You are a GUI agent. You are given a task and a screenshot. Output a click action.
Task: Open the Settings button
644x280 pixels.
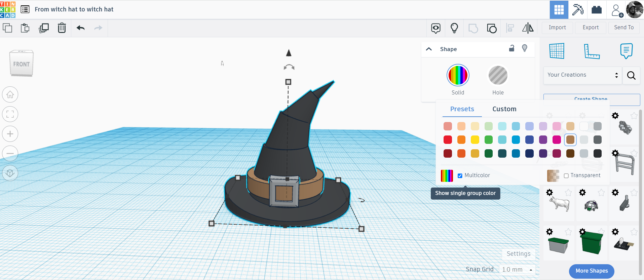(x=519, y=254)
